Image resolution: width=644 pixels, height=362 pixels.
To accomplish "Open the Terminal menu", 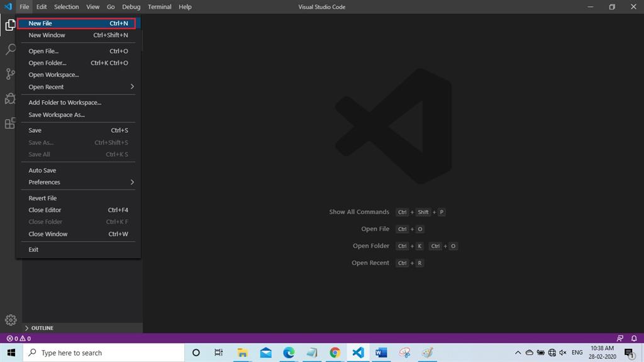I will (159, 6).
